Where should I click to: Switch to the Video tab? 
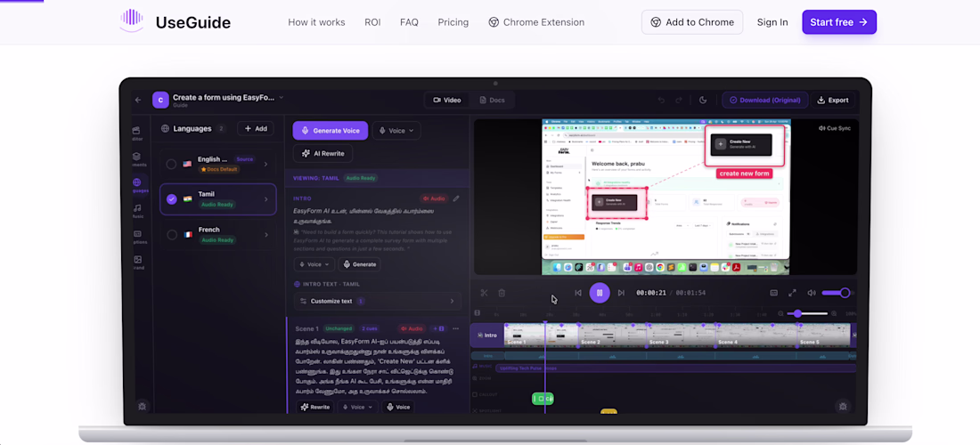(x=447, y=100)
